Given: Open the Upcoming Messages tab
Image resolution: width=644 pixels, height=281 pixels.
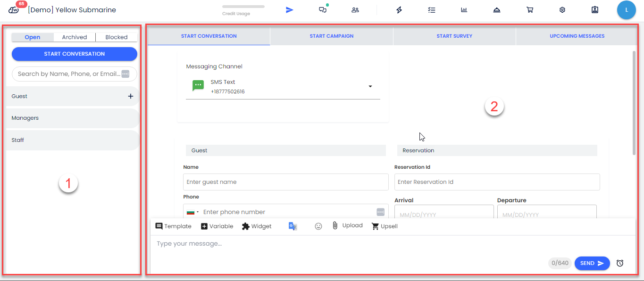Looking at the screenshot, I should click(577, 36).
